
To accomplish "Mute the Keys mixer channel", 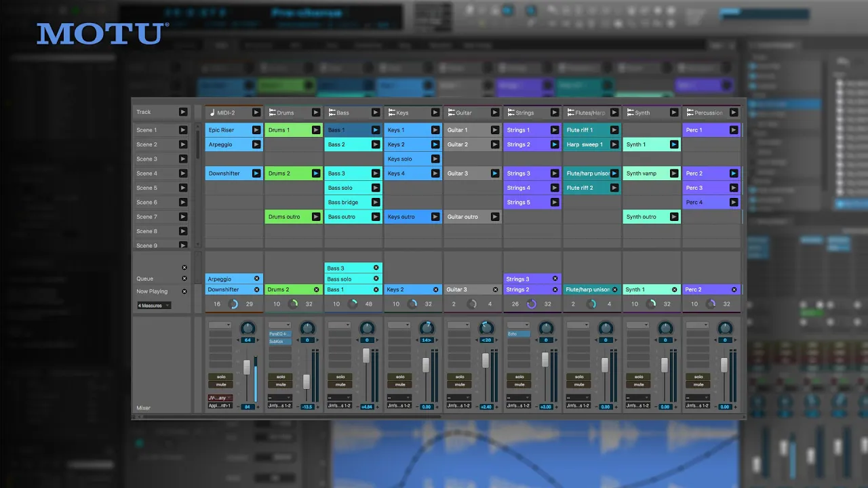I will [400, 384].
